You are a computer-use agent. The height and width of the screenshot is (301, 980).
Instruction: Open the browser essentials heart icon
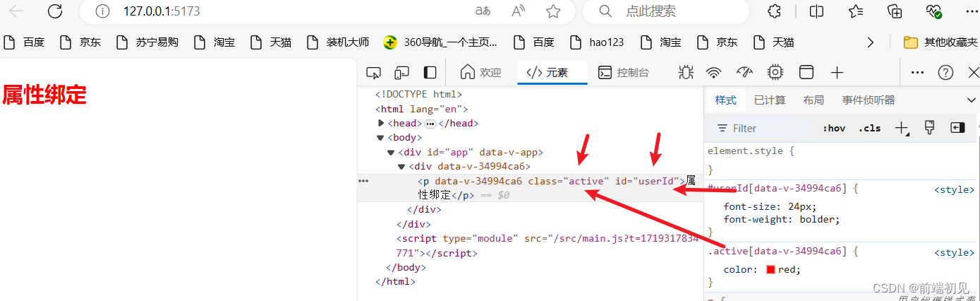934,11
